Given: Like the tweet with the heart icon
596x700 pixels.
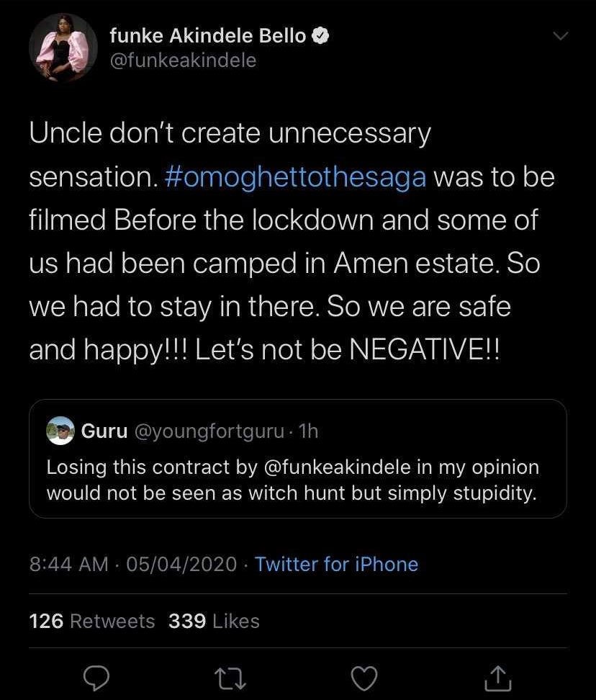Looking at the screenshot, I should pos(364,677).
